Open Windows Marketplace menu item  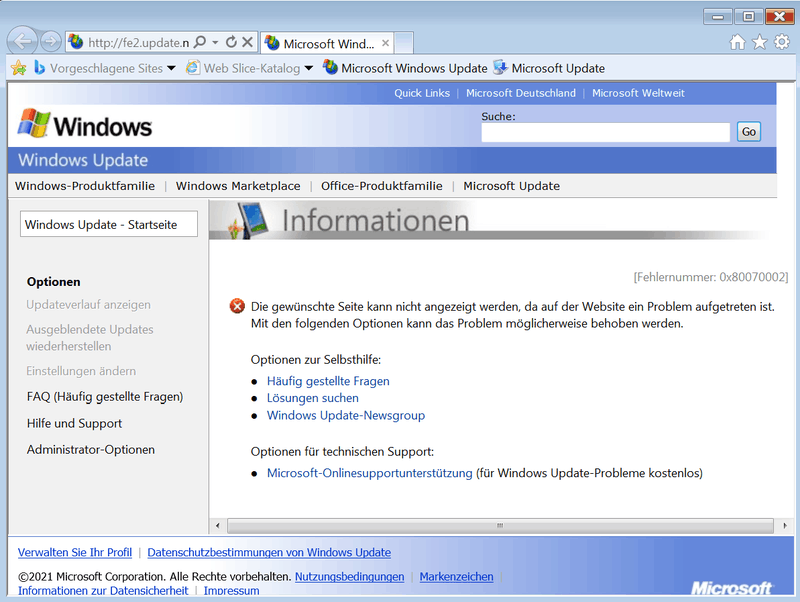coord(238,186)
